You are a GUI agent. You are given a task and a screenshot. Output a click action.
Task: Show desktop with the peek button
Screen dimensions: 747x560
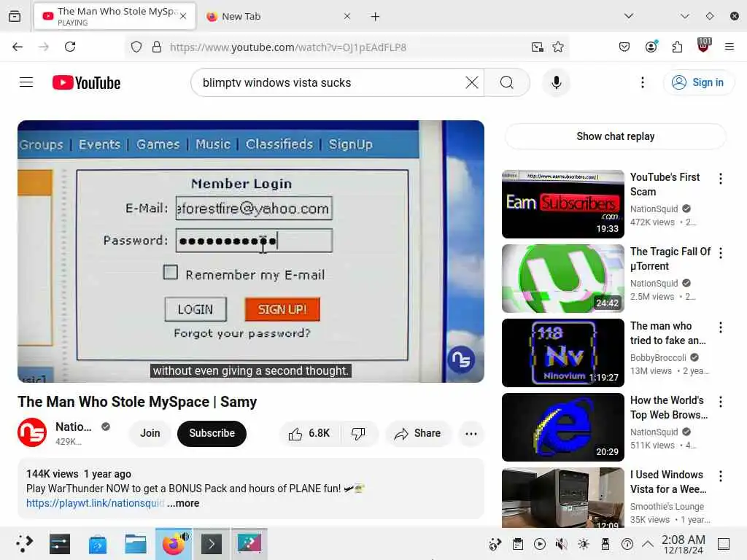click(724, 544)
